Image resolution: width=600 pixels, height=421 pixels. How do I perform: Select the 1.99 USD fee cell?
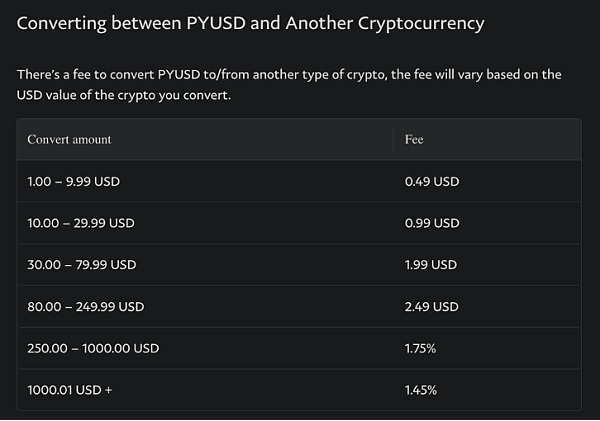click(431, 265)
